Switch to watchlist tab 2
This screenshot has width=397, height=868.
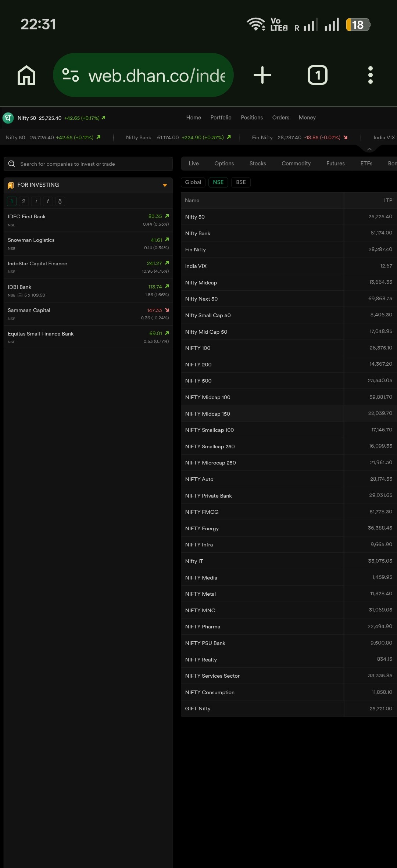tap(24, 201)
